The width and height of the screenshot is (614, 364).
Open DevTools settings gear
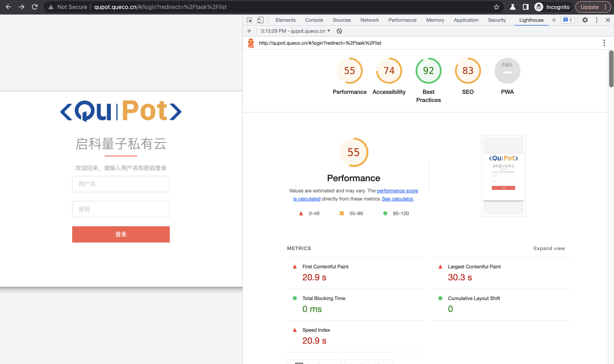coord(585,20)
